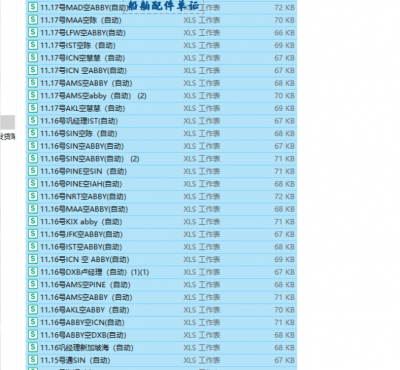Viewport: 400px width, 370px height.
Task: Select the icon of 11.16号DXB卢经理(自动)(1)(1)
Action: [x=33, y=272]
